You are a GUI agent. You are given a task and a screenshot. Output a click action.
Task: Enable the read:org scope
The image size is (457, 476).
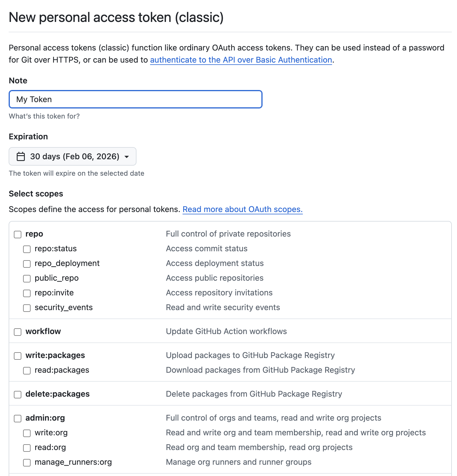pos(27,448)
